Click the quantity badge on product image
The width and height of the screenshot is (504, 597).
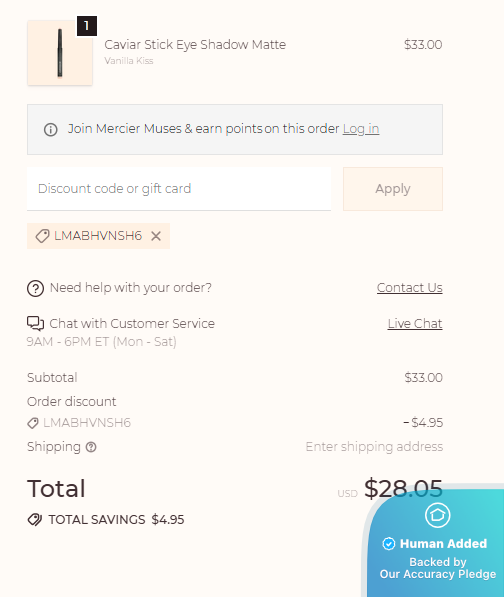pyautogui.click(x=87, y=26)
